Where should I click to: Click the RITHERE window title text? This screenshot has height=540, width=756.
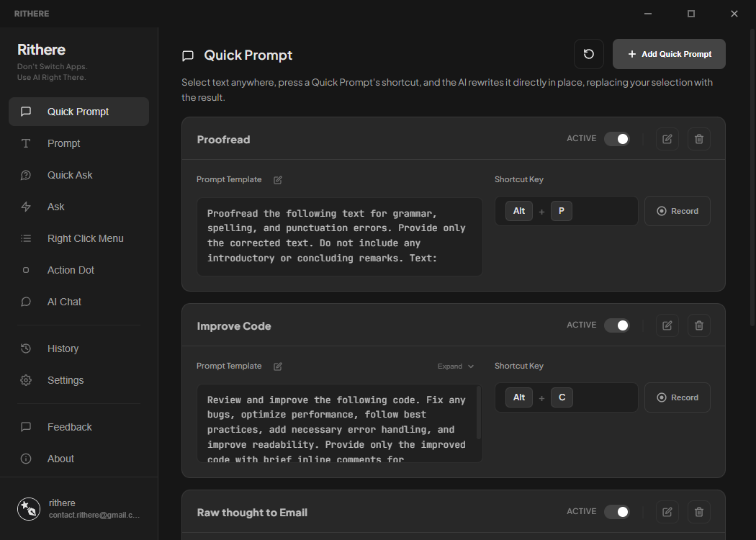click(x=32, y=14)
